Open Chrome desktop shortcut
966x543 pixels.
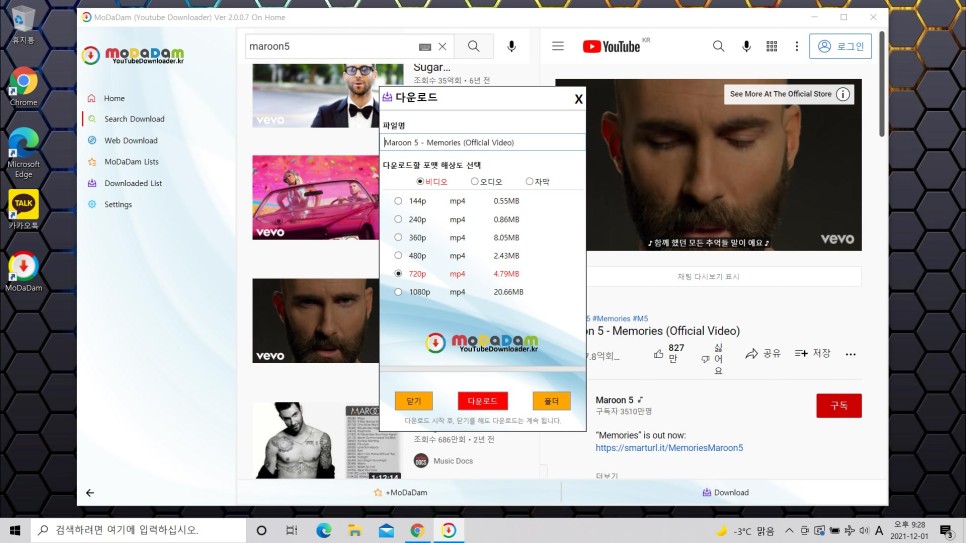[23, 86]
